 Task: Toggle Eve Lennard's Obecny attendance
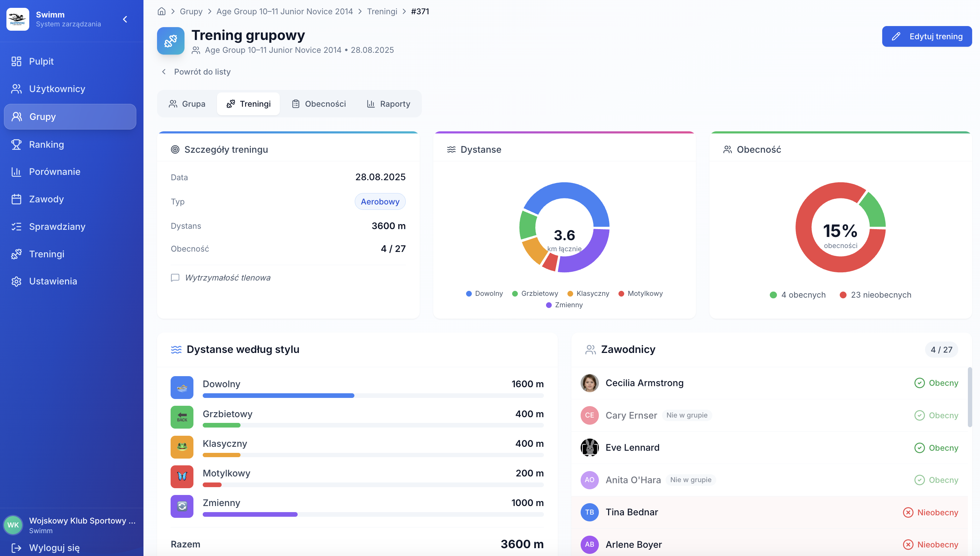click(x=936, y=448)
